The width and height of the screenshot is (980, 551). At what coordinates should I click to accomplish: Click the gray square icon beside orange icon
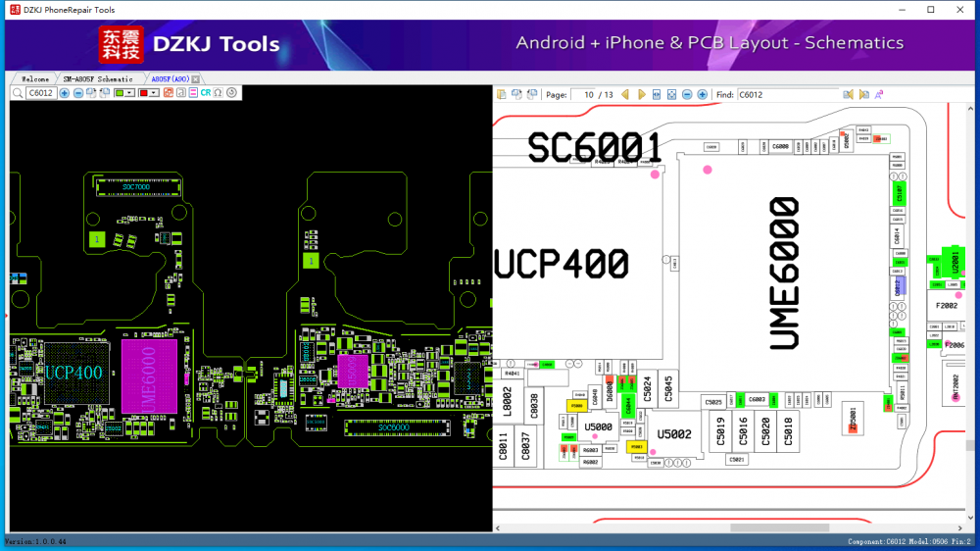tap(180, 93)
